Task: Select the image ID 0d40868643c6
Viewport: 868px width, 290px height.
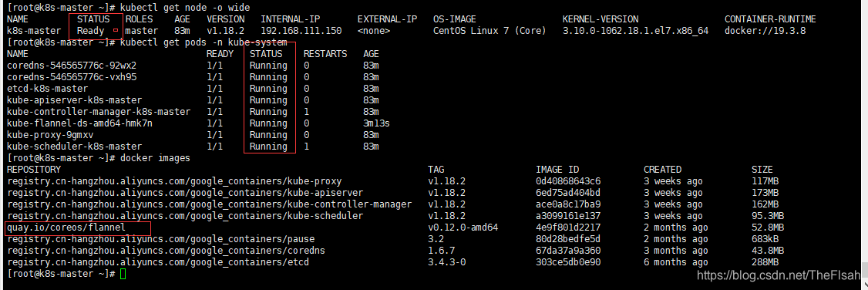Action: point(568,181)
